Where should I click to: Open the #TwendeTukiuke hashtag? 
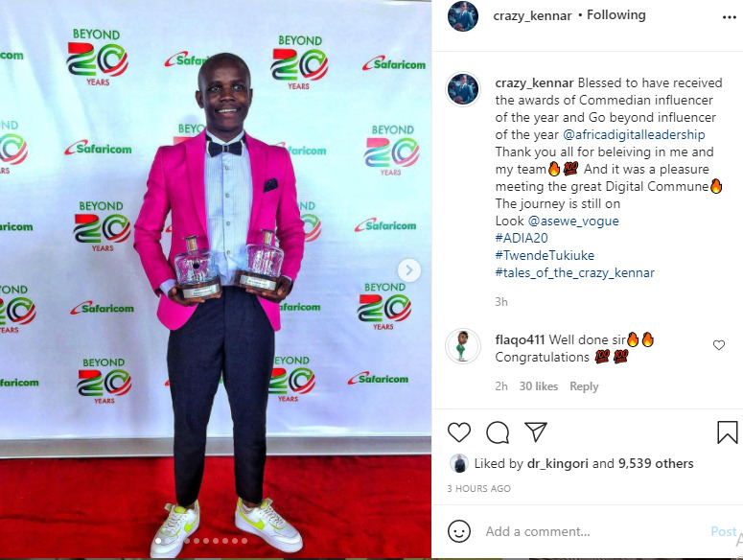[x=545, y=255]
